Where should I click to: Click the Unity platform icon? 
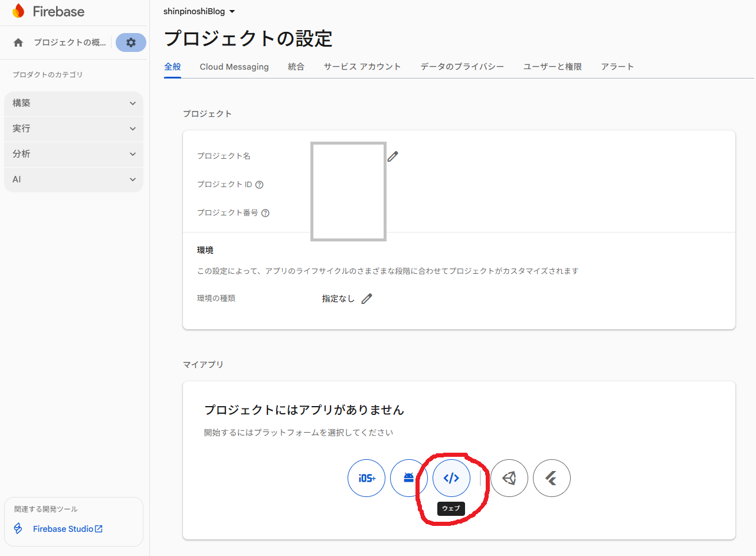pos(509,478)
